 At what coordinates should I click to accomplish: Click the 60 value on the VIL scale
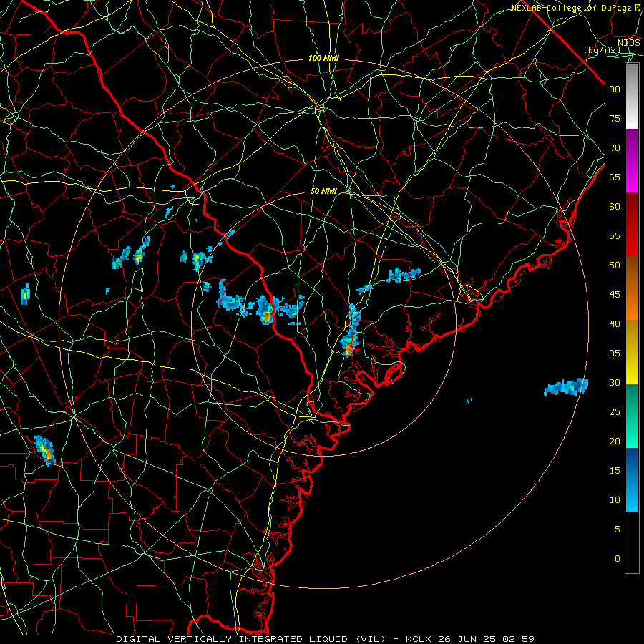pyautogui.click(x=615, y=207)
